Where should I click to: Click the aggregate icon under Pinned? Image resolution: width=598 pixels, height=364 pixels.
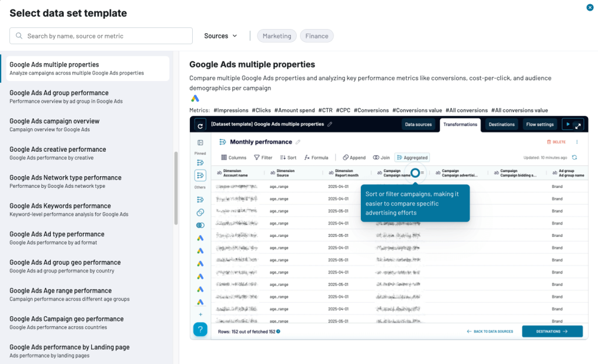200,163
